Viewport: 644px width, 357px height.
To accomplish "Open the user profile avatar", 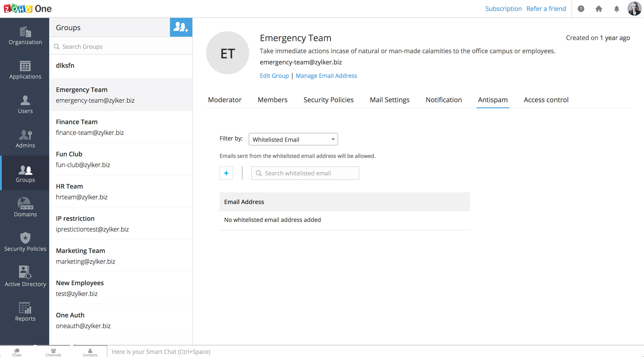I will (634, 9).
